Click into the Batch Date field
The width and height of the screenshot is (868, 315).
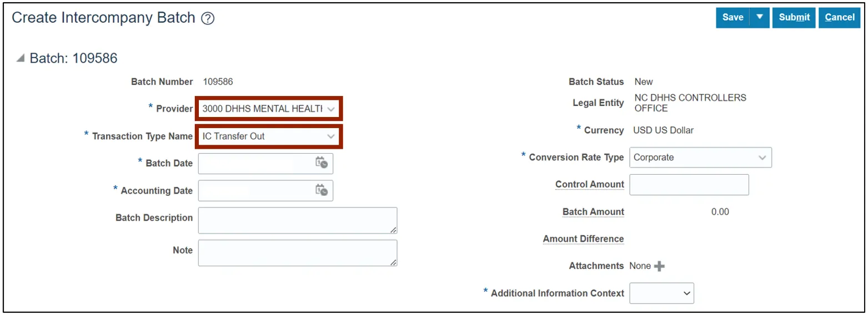255,163
